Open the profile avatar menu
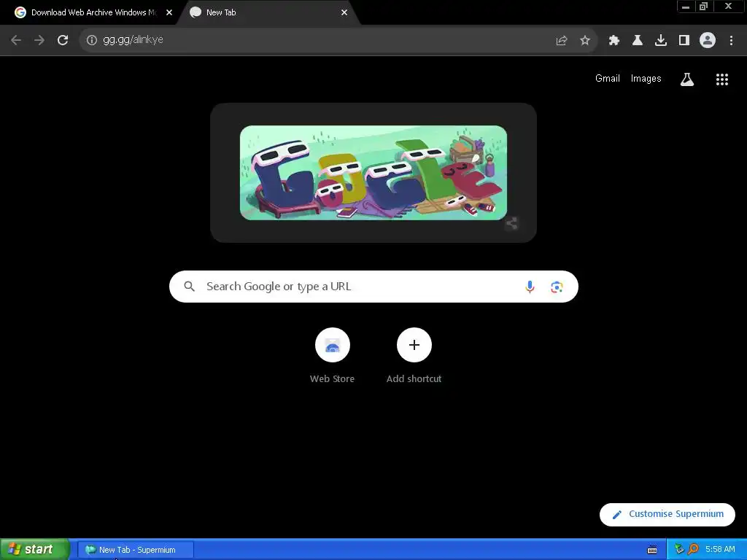This screenshot has height=560, width=747. [708, 41]
